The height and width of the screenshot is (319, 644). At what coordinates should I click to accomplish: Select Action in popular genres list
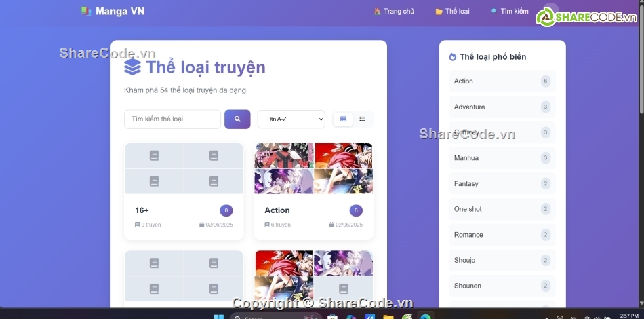502,81
